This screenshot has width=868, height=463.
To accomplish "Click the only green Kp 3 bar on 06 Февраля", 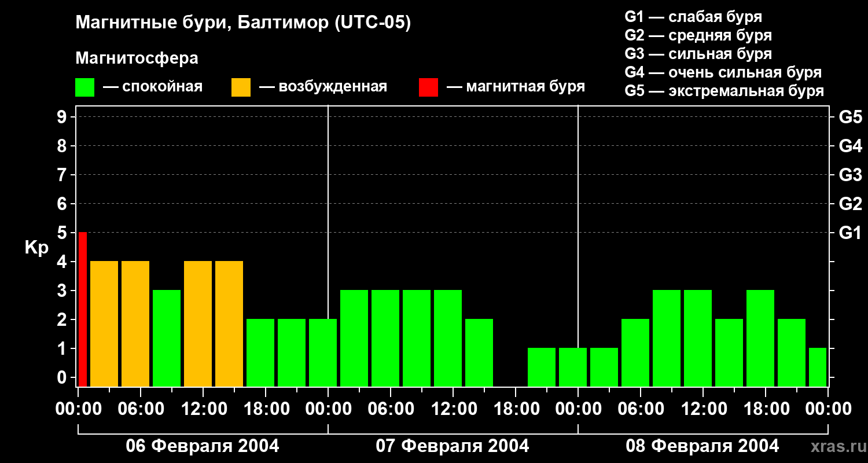I will point(167,338).
